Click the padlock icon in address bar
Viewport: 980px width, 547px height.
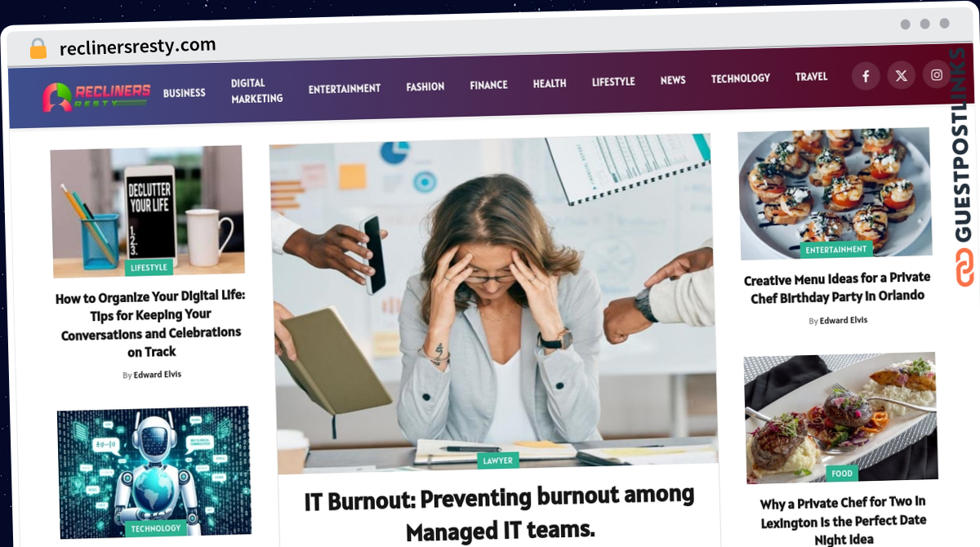point(38,49)
